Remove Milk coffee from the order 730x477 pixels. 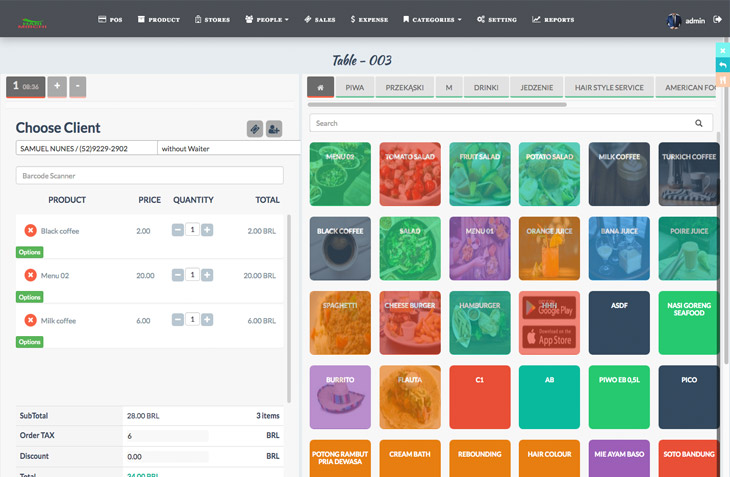30,320
